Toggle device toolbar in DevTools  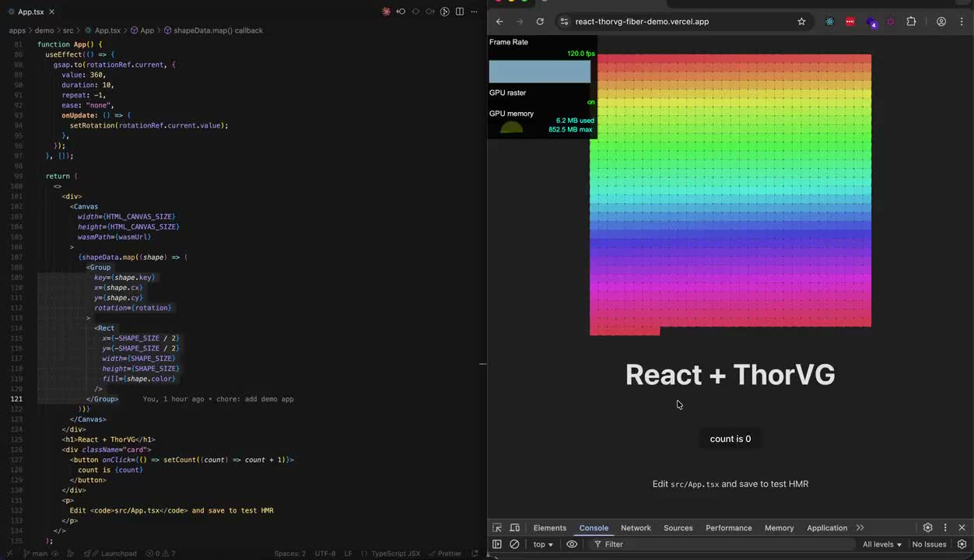[x=514, y=528]
